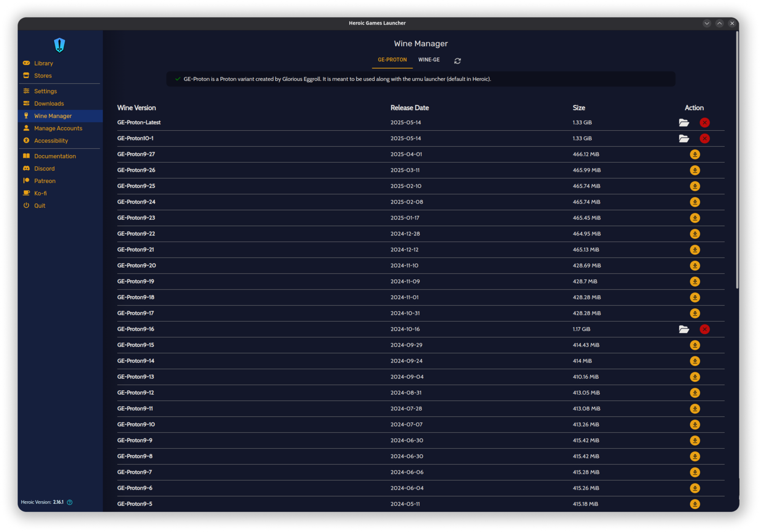Screen dimensions: 760x532
Task: Download GE-Proton9-18
Action: pos(695,298)
